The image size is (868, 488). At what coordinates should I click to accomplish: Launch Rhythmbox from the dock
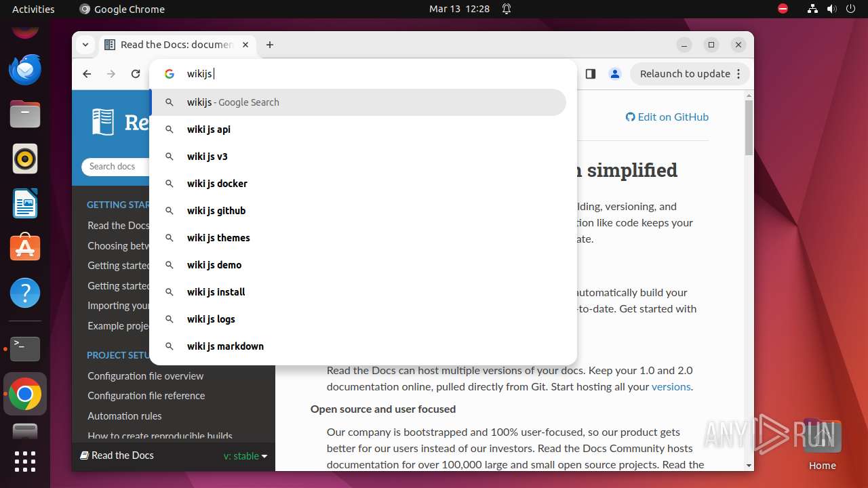pos(25,159)
